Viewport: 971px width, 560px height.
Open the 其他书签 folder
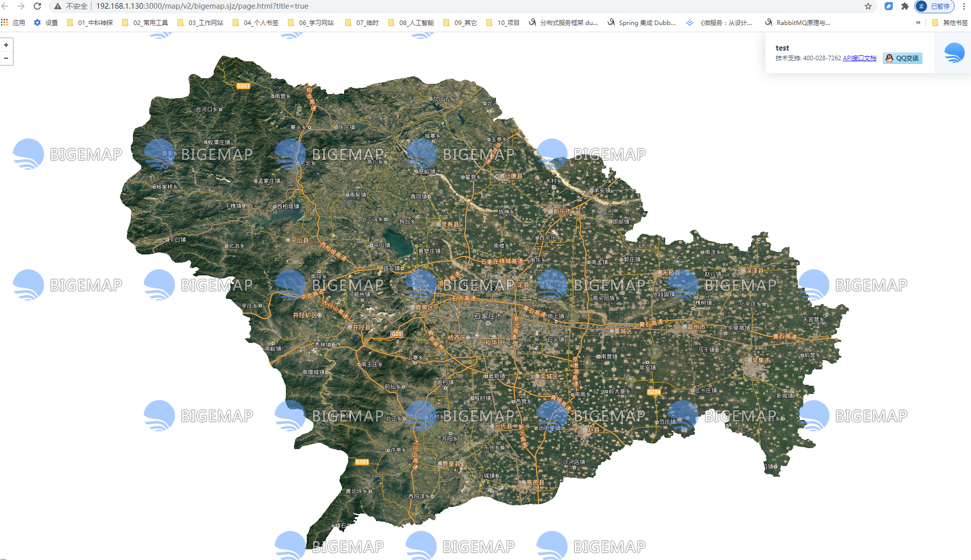[950, 22]
